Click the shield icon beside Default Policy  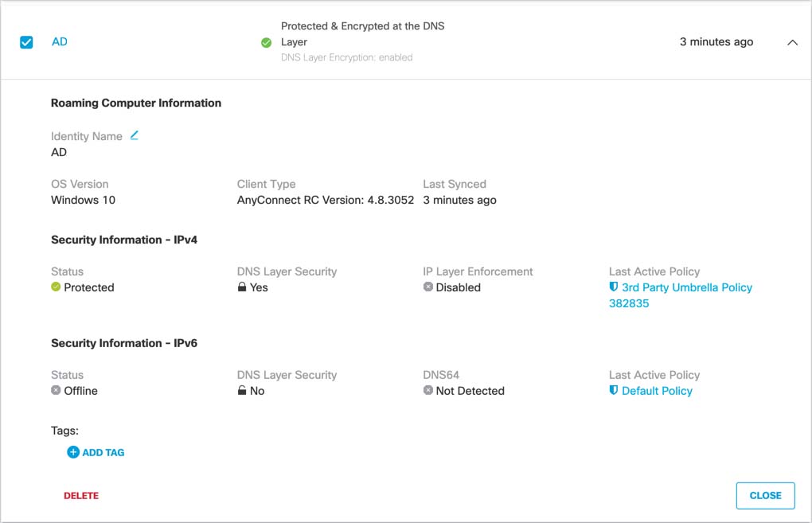click(614, 391)
